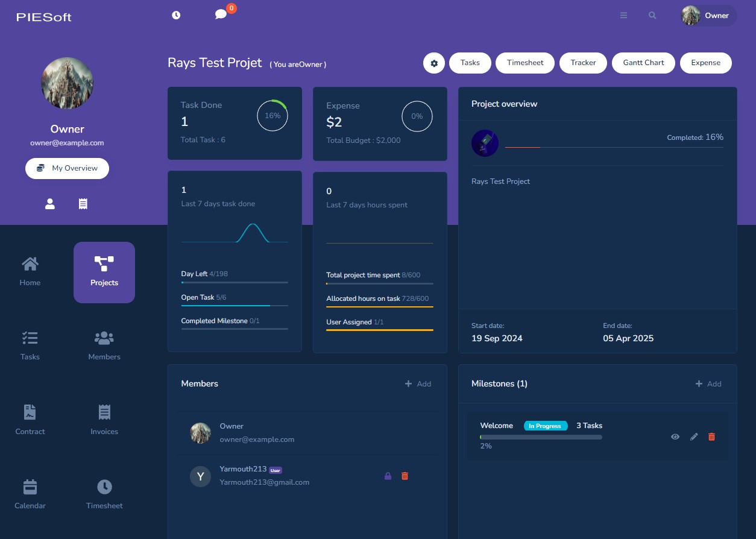This screenshot has width=756, height=539.
Task: Toggle the sidebar with hamburger menu icon
Action: point(623,16)
